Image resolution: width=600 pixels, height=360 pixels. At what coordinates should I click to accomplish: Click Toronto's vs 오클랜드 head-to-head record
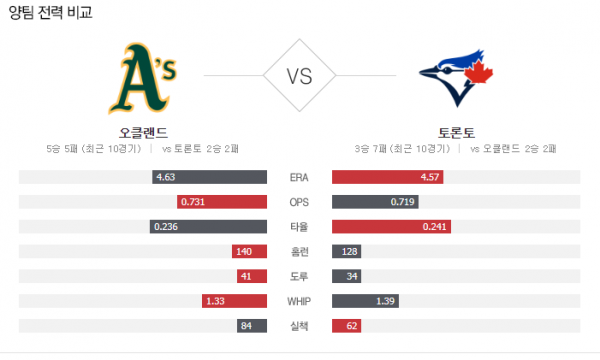pyautogui.click(x=513, y=149)
